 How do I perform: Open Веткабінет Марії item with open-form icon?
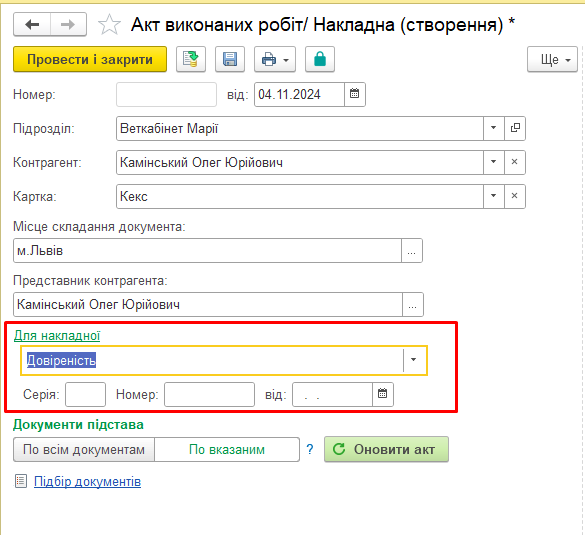(515, 128)
